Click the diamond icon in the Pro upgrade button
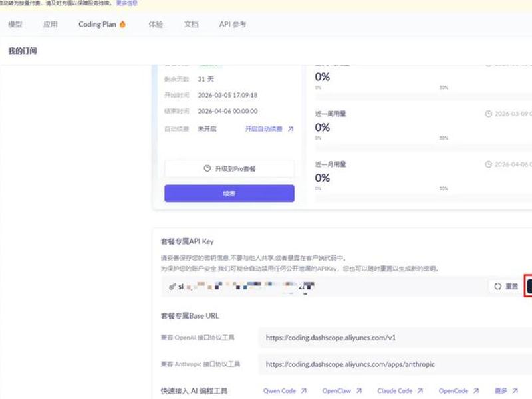Image resolution: width=532 pixels, height=399 pixels. click(207, 168)
